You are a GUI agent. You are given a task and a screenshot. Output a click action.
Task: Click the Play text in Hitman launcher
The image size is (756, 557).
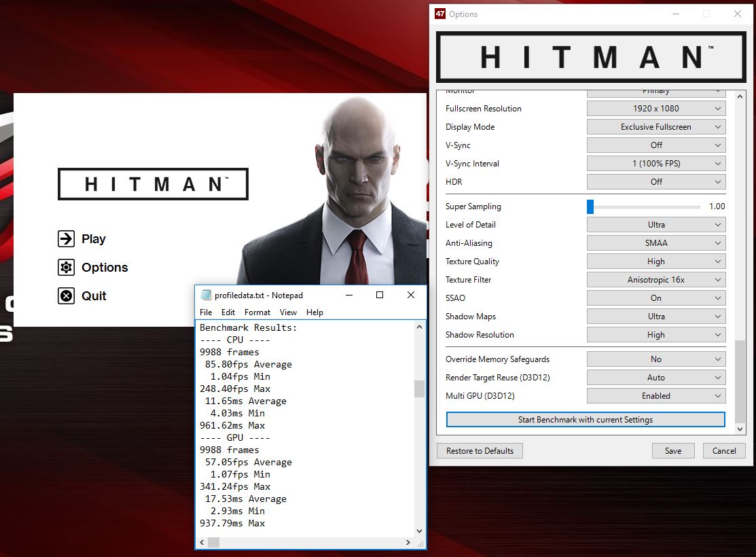pyautogui.click(x=94, y=239)
